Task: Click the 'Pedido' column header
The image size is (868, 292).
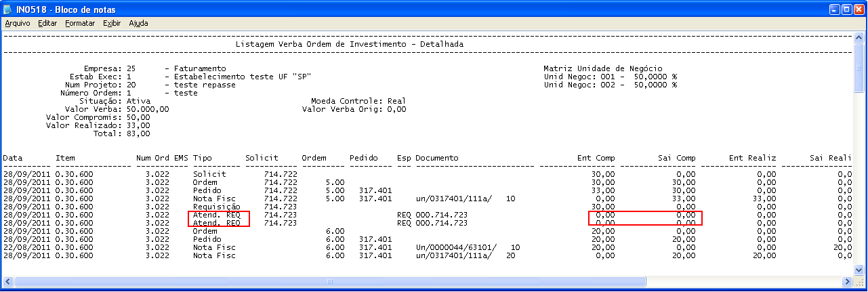Action: [364, 158]
